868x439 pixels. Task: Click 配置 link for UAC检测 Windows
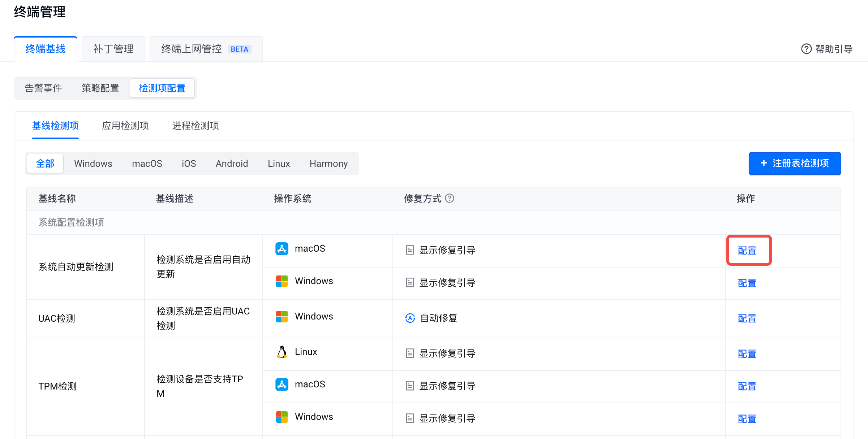747,318
